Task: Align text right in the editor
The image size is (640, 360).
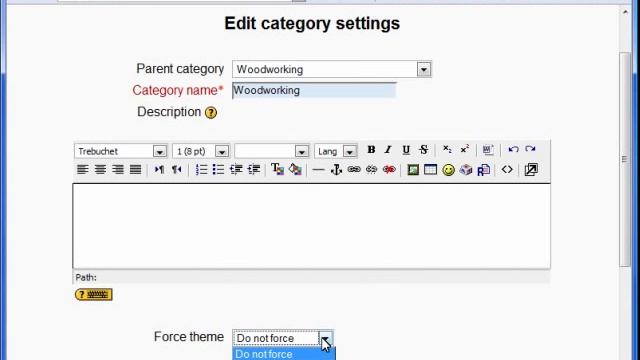Action: (x=118, y=169)
